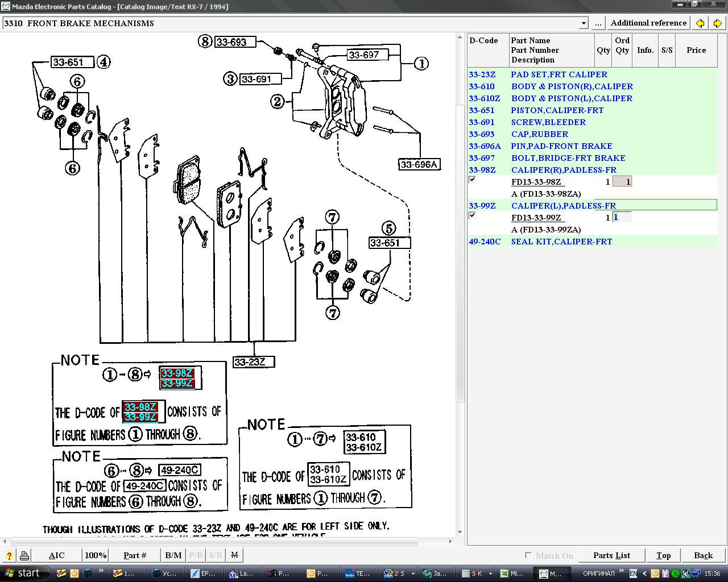Image resolution: width=728 pixels, height=582 pixels.
Task: Expand the 33-23Z Pad Set row
Action: (x=559, y=74)
